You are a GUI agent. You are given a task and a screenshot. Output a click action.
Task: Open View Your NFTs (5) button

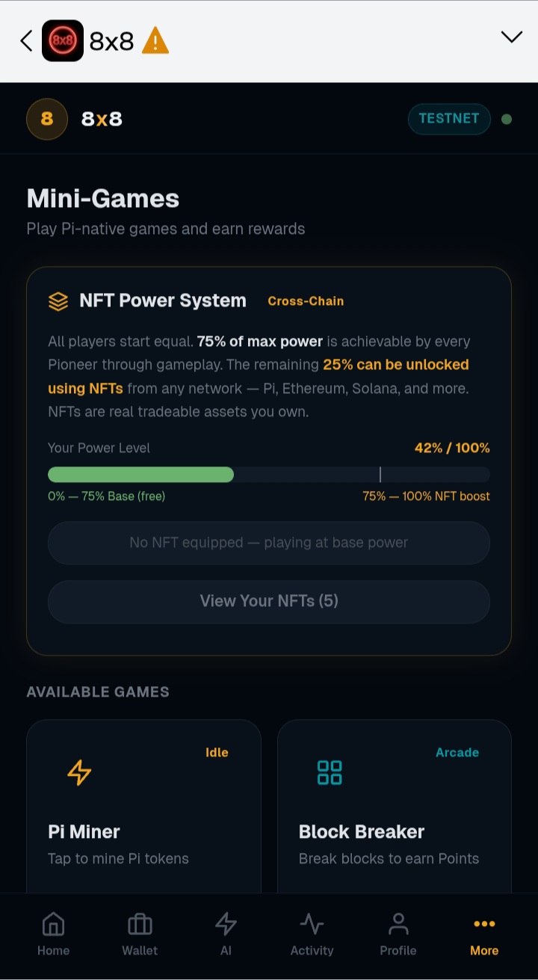[269, 602]
